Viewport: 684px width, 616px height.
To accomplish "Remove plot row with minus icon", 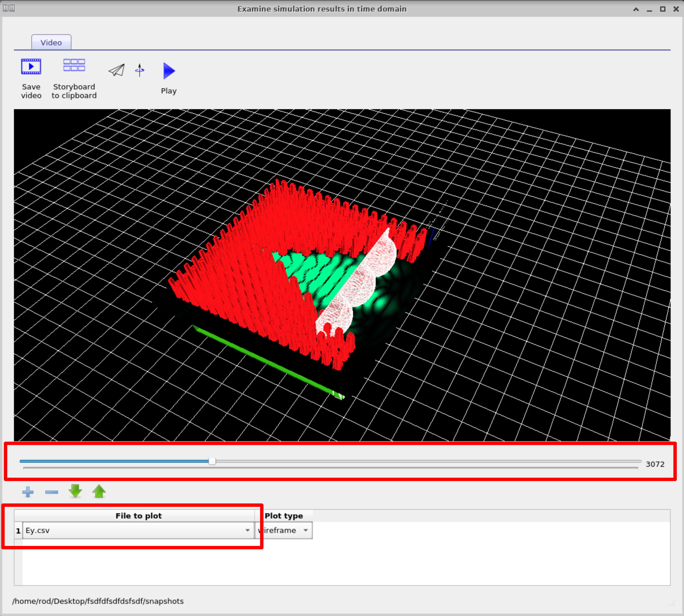I will pyautogui.click(x=51, y=492).
